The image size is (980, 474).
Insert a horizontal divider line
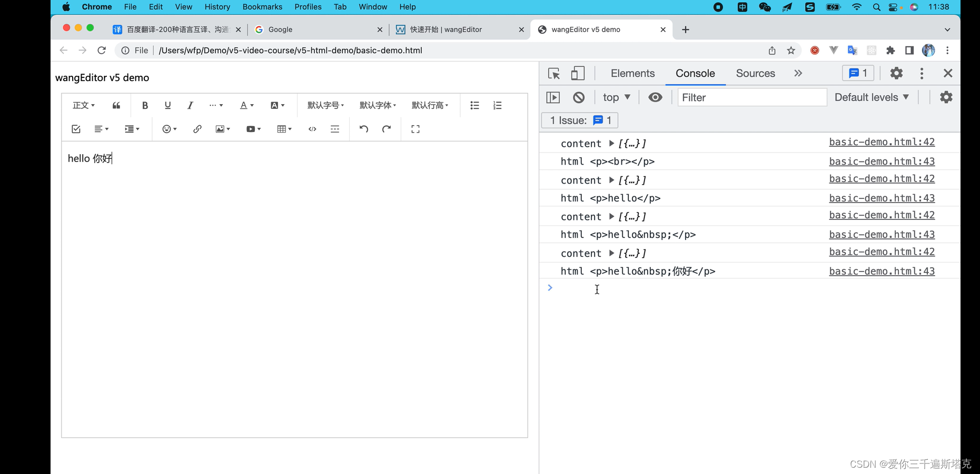[335, 129]
